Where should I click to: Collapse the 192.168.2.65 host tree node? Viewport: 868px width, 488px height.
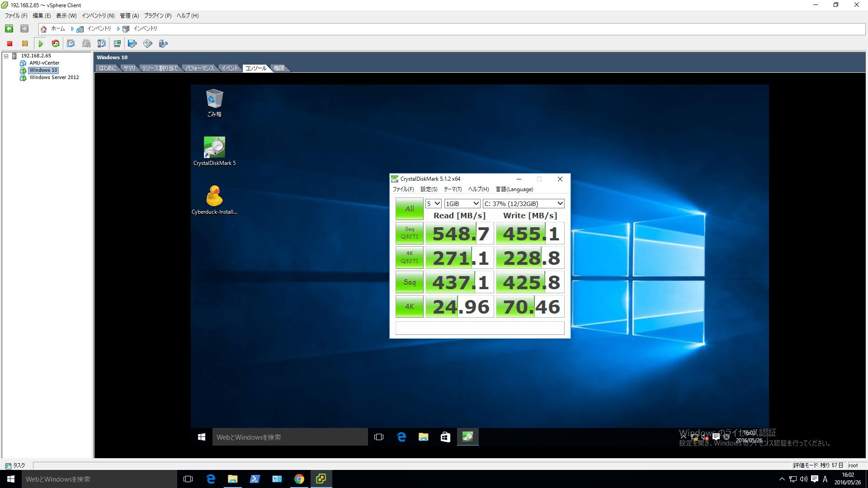point(6,56)
